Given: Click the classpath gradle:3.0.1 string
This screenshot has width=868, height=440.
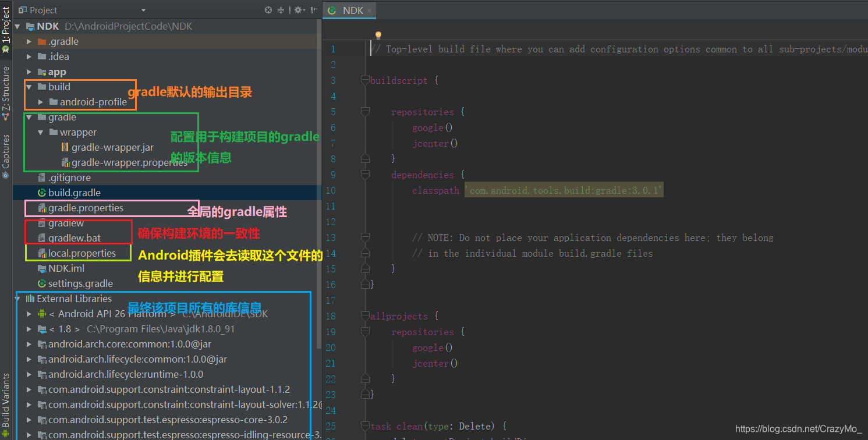Looking at the screenshot, I should coord(564,190).
